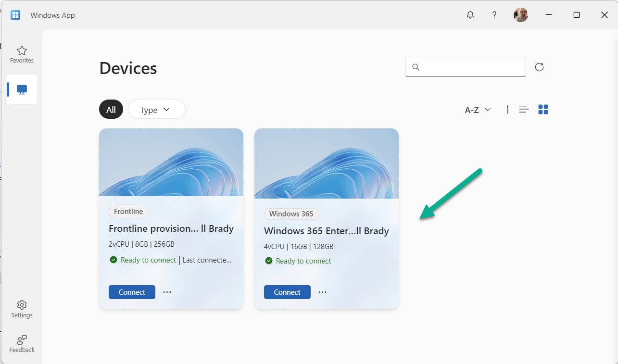Switch to grid view layout
618x364 pixels.
tap(543, 110)
